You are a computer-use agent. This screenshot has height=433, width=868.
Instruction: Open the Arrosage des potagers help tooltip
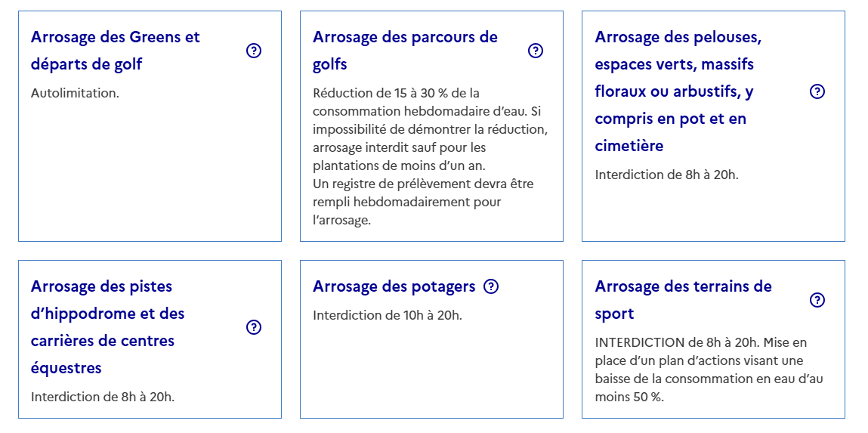491,286
